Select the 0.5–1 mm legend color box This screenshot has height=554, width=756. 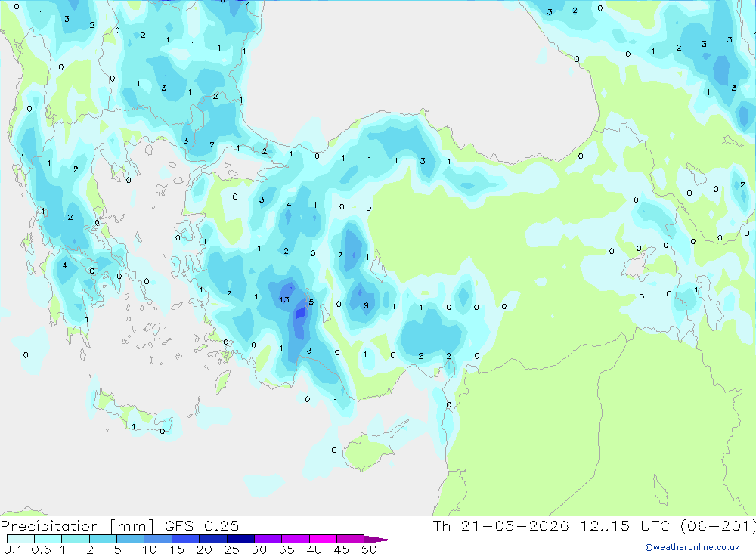point(48,539)
